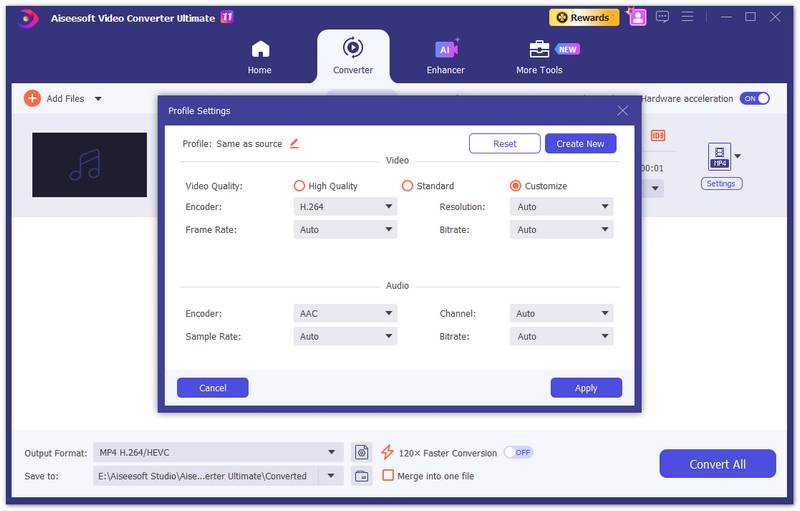Click the Add Files plus icon
The width and height of the screenshot is (800, 511).
(32, 98)
